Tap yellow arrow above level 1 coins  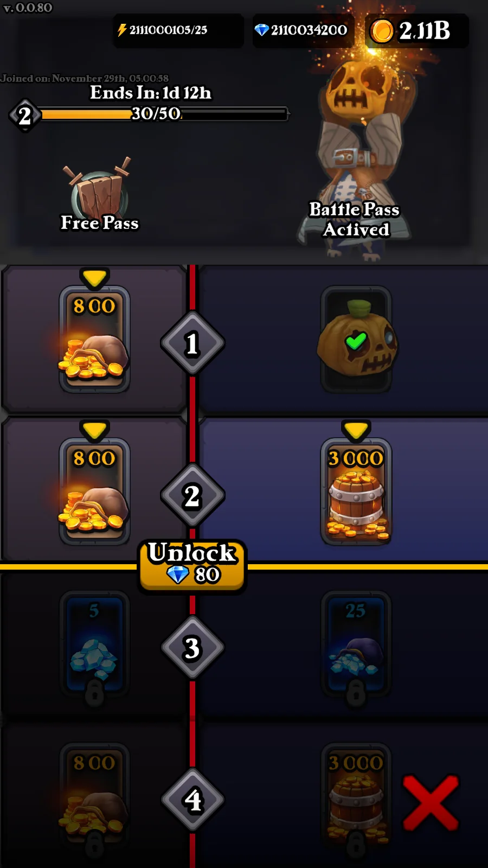pyautogui.click(x=95, y=277)
